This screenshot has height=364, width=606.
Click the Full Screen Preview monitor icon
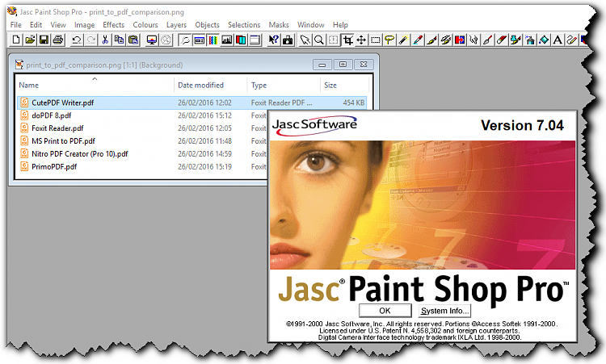click(x=152, y=40)
